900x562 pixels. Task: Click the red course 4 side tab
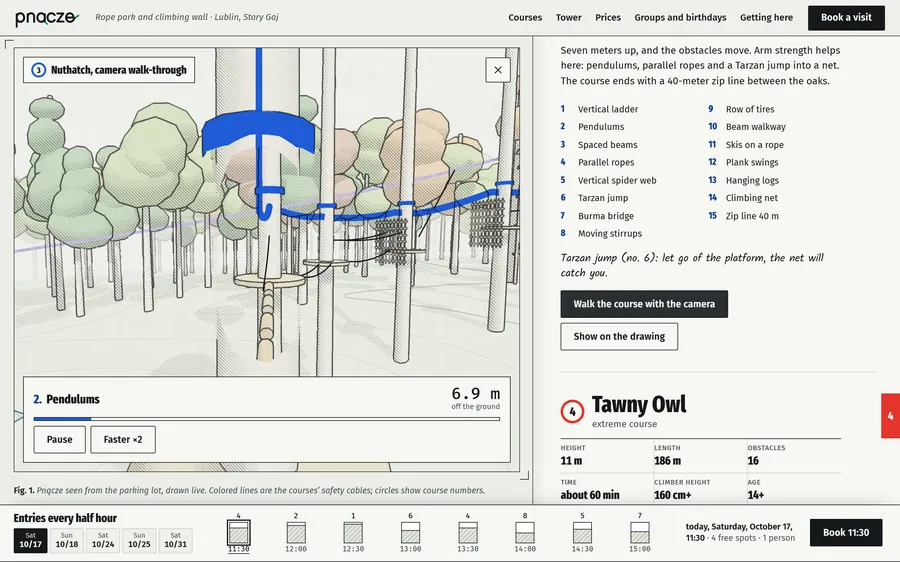tap(890, 416)
